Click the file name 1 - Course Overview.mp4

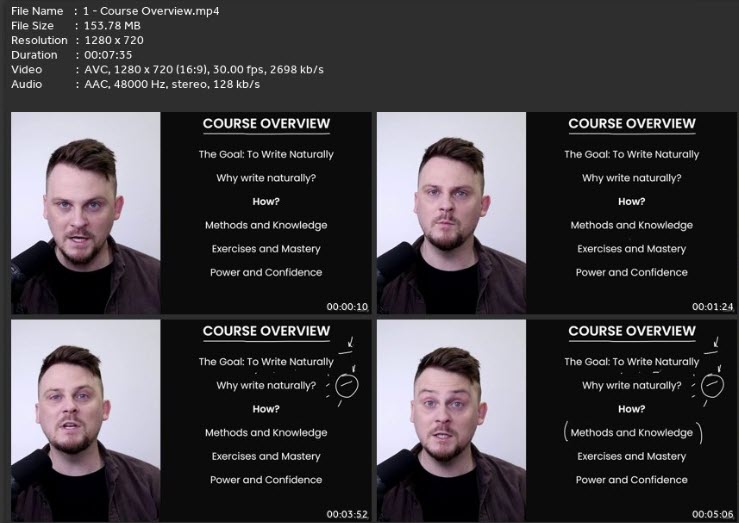[151, 11]
